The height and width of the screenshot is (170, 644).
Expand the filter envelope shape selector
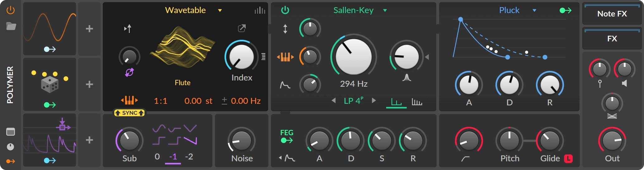pyautogui.click(x=287, y=158)
